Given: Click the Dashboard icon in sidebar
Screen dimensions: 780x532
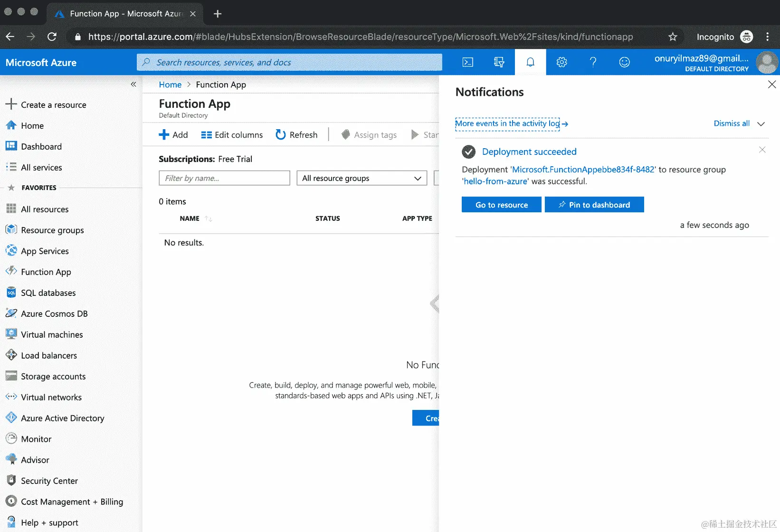Looking at the screenshot, I should click(x=11, y=146).
